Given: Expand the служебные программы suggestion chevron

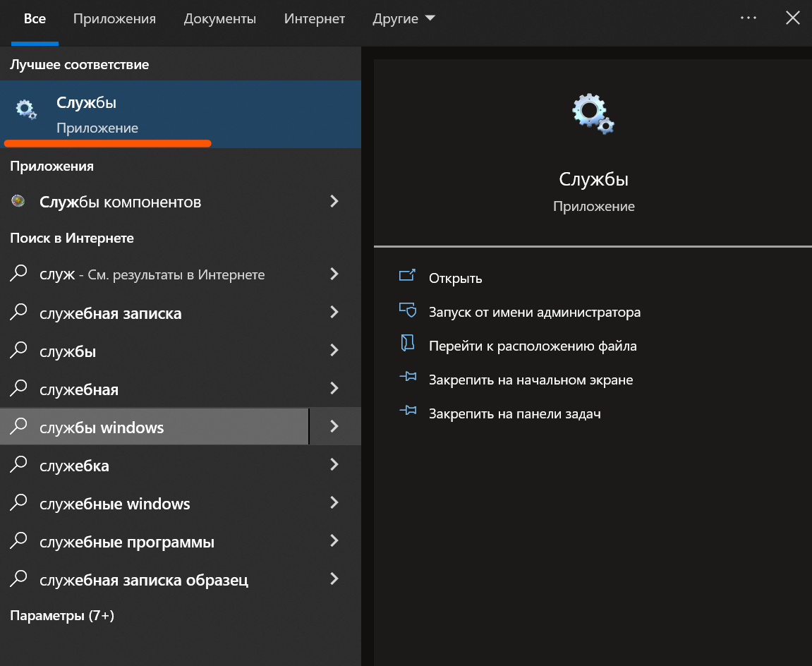Looking at the screenshot, I should tap(334, 541).
